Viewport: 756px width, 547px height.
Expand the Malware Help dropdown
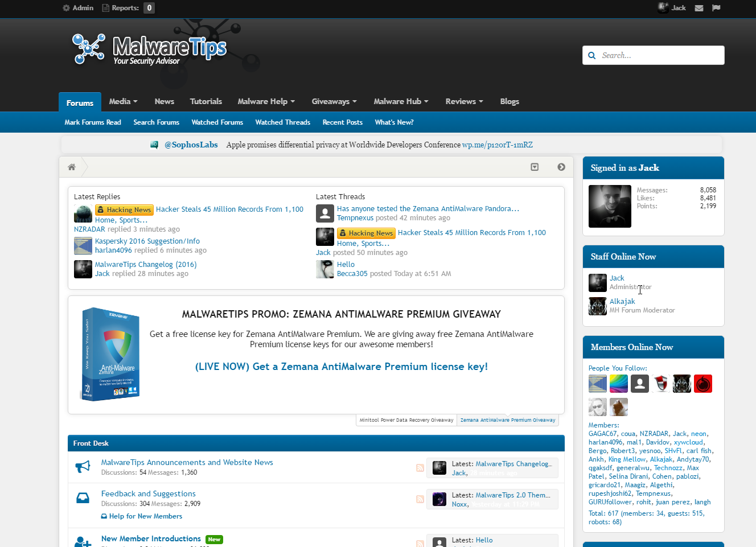point(266,101)
